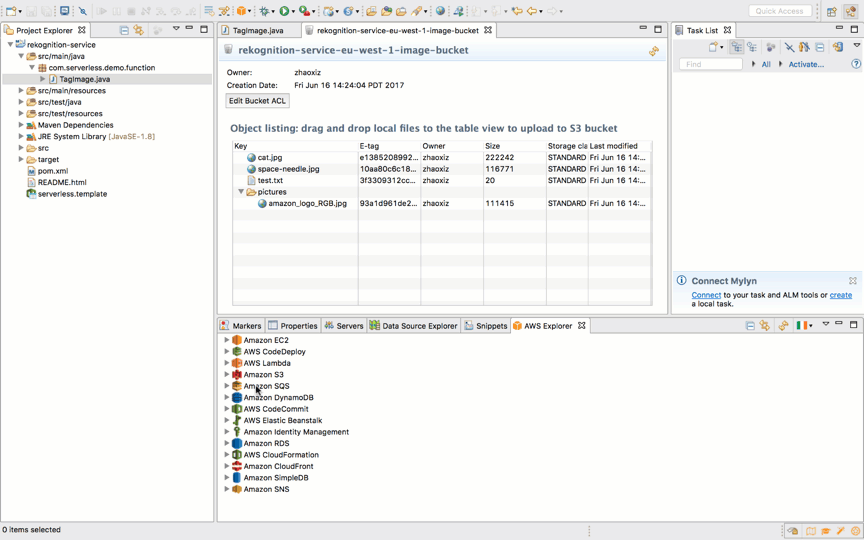Select amazon_logo_RGB.jpg row

coord(442,203)
